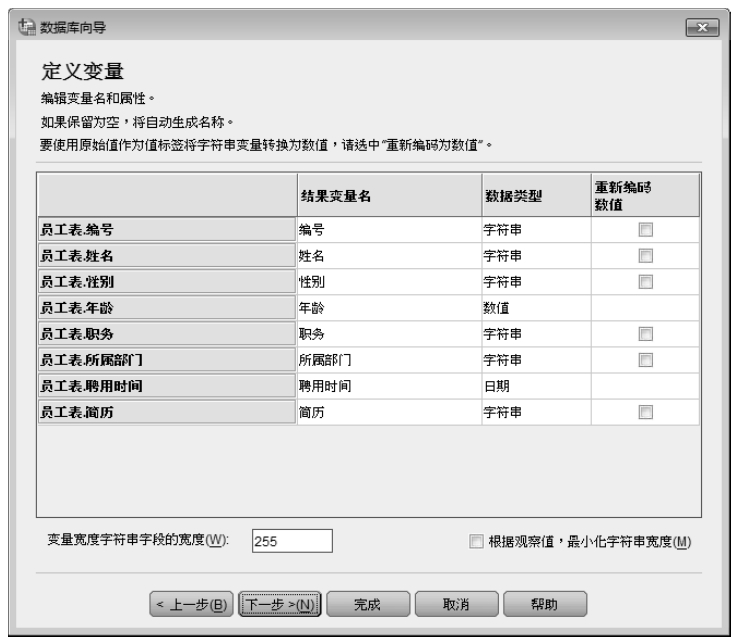Edit result variable name 编号 cell
This screenshot has height=640, width=734.
click(x=386, y=229)
